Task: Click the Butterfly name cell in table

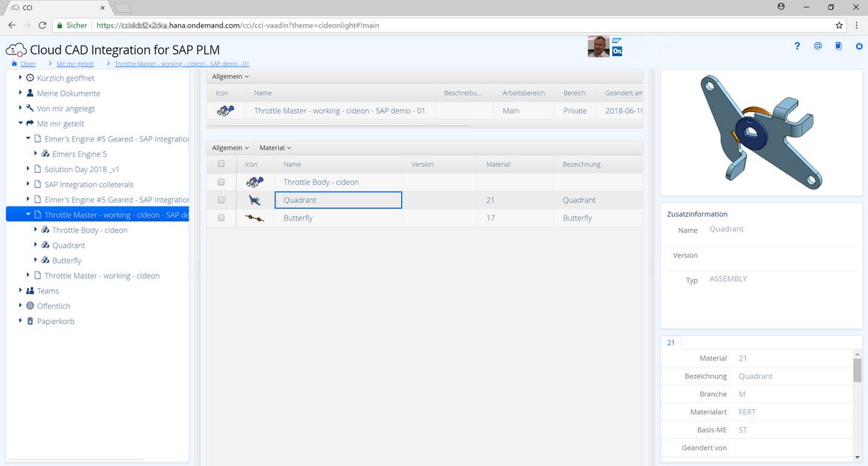Action: (338, 218)
